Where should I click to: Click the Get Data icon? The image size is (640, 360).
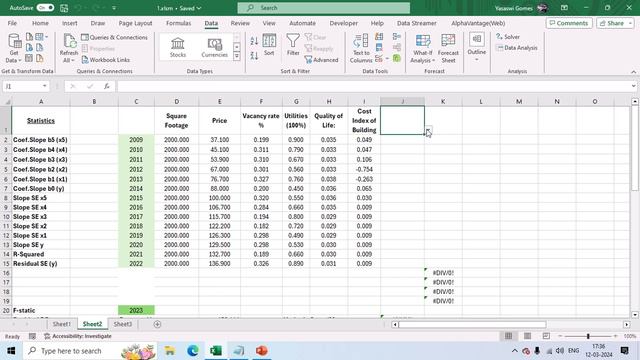click(14, 48)
